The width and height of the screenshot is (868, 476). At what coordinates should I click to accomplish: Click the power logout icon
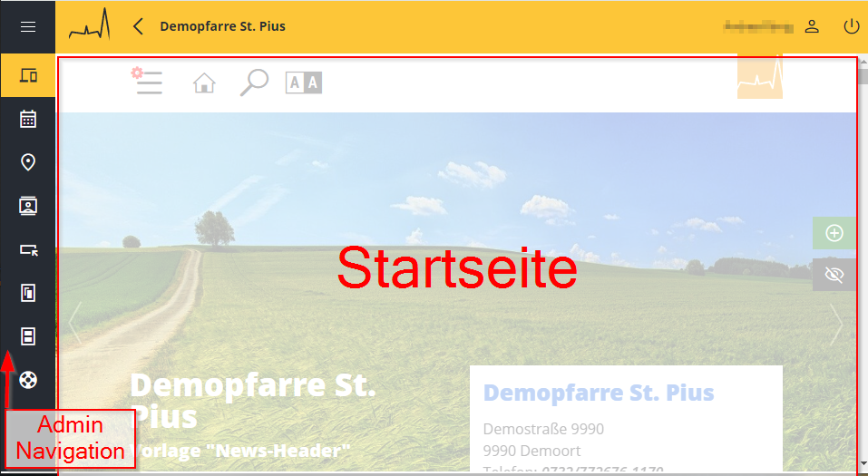point(851,26)
